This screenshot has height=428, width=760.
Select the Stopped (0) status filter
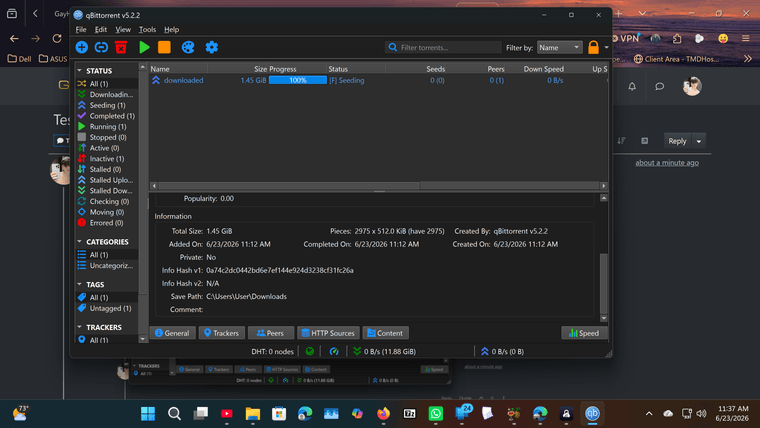pyautogui.click(x=107, y=137)
